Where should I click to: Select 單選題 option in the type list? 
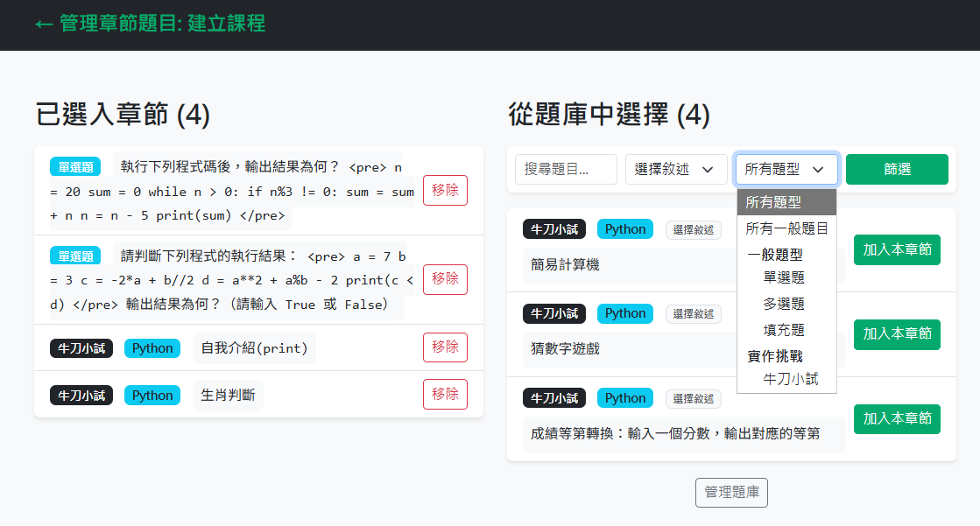click(x=784, y=277)
